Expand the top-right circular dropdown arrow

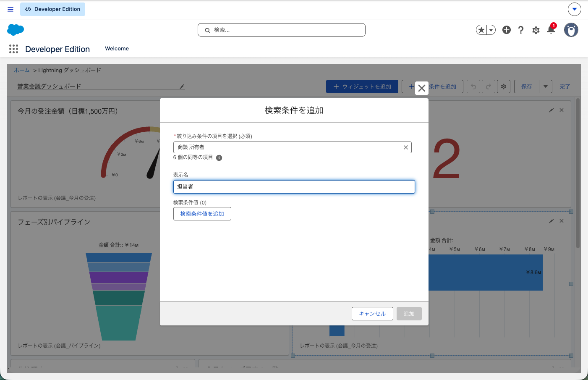tap(575, 9)
